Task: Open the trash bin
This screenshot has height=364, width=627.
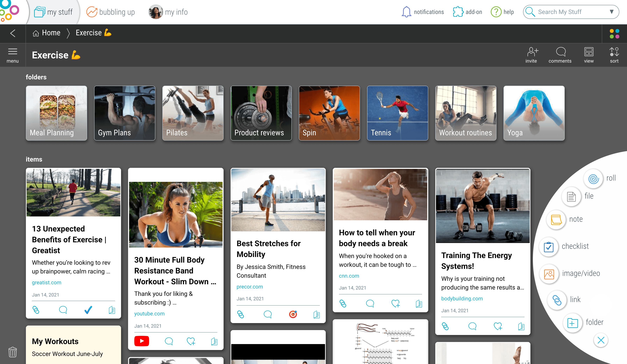Action: pos(12,352)
